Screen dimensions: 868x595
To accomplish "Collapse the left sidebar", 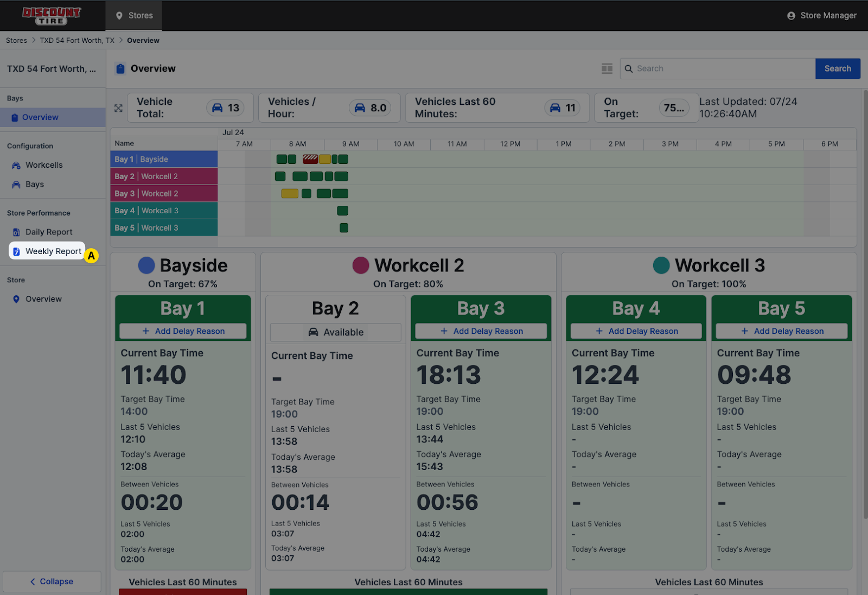I will tap(52, 581).
